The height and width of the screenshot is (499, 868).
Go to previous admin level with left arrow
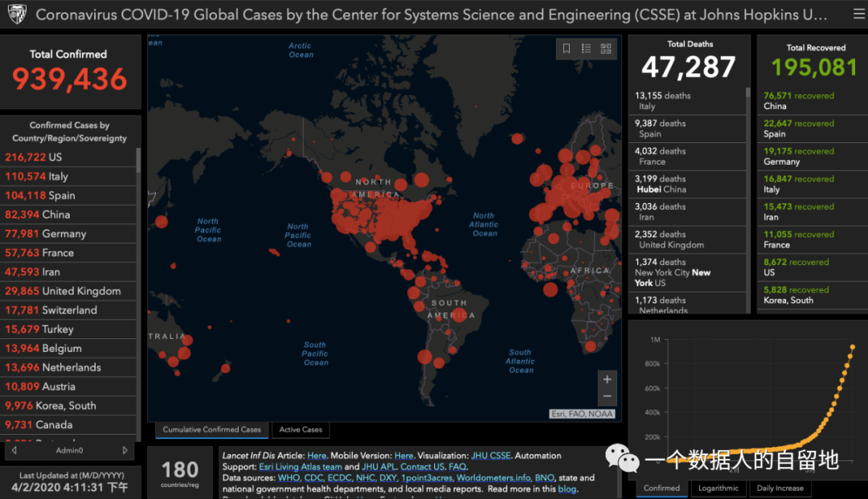[x=14, y=451]
